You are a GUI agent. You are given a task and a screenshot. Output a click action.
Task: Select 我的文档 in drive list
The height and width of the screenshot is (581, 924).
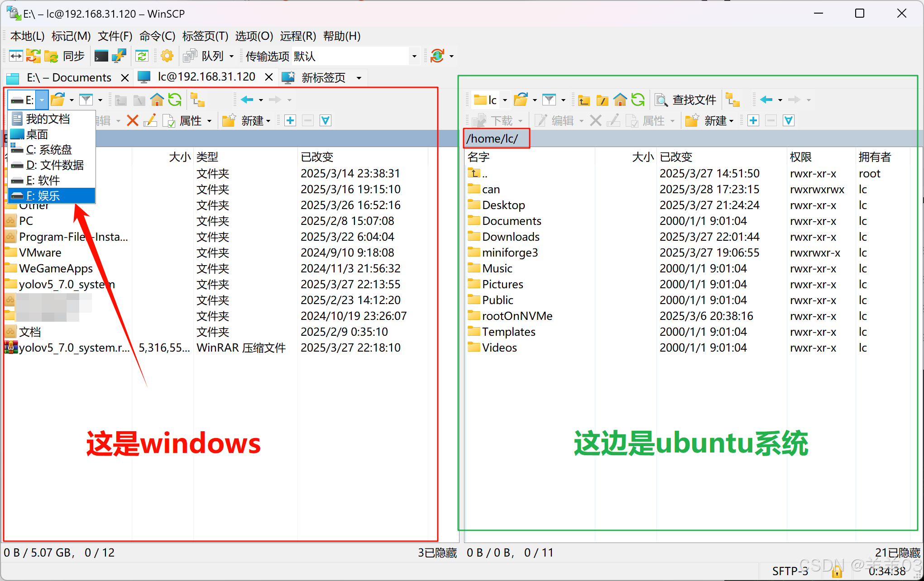52,119
